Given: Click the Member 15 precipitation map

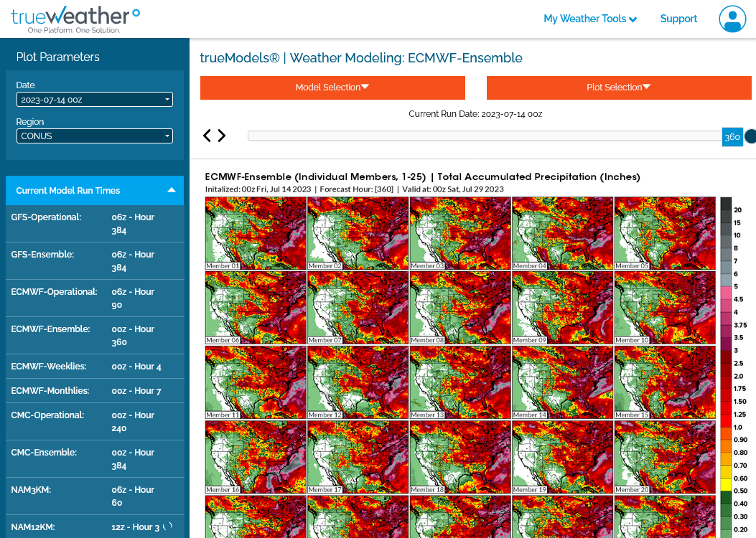Looking at the screenshot, I should click(x=664, y=382).
